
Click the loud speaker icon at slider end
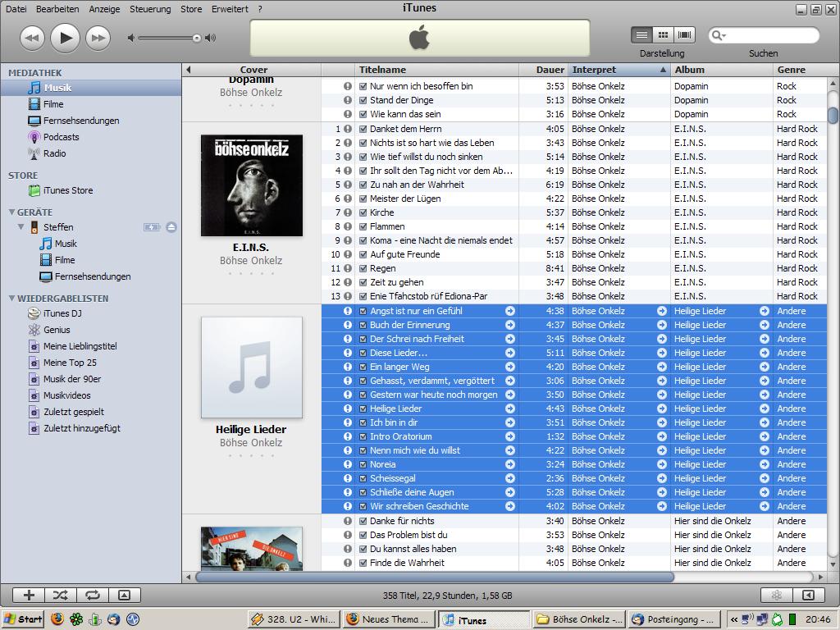click(x=211, y=38)
